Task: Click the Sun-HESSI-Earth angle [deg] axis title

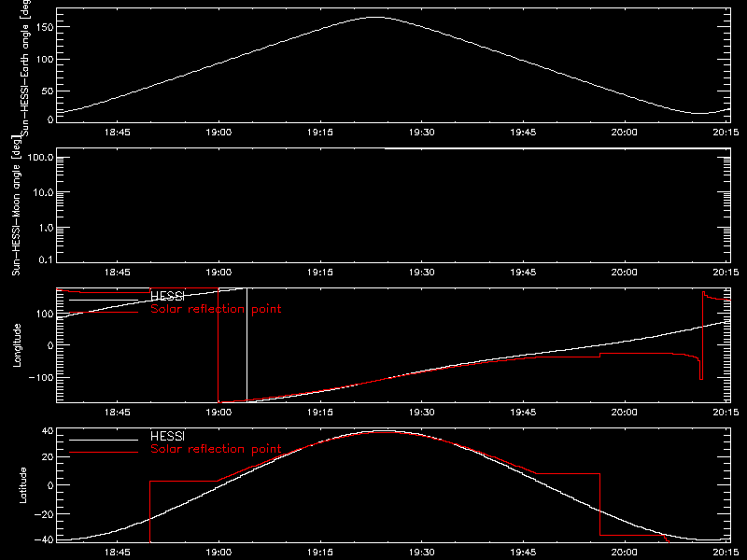Action: click(x=25, y=67)
